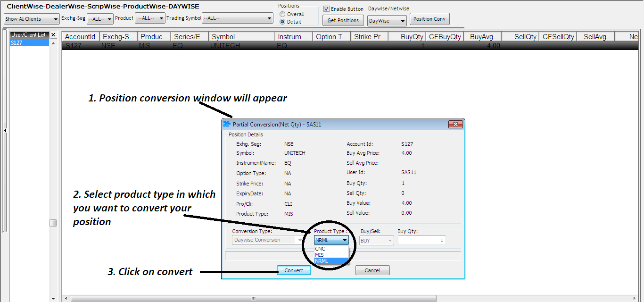Select client S127 in client list
644x302 pixels.
[29, 43]
